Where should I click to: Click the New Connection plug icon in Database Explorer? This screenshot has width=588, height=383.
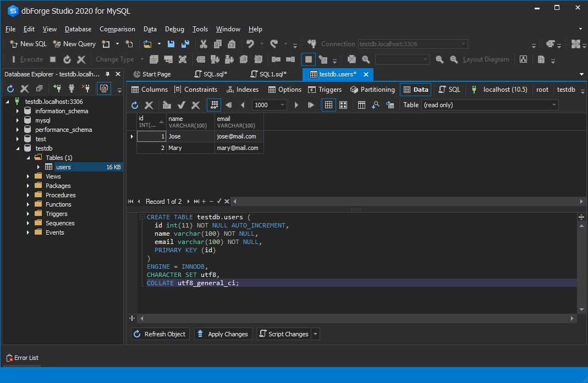(57, 88)
